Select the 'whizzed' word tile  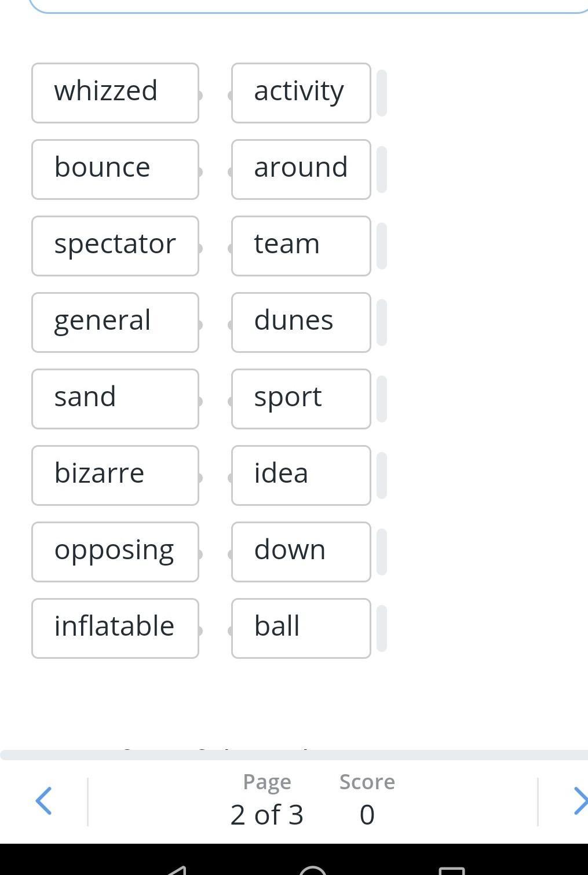(115, 93)
